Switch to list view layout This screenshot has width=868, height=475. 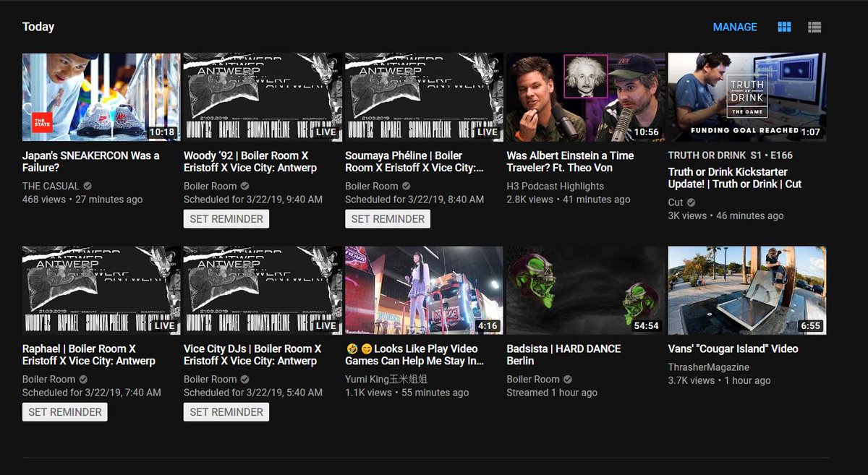[x=814, y=27]
